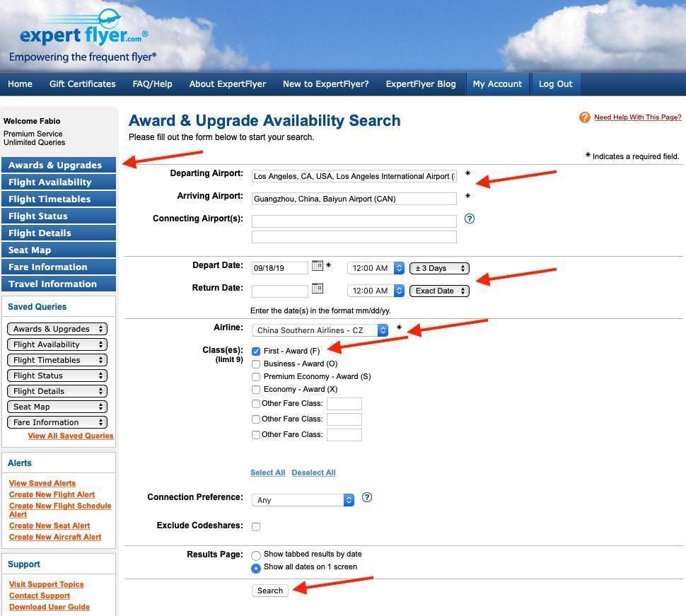Select Seat Map sidebar item
Screen dimensions: 686x616
59,250
